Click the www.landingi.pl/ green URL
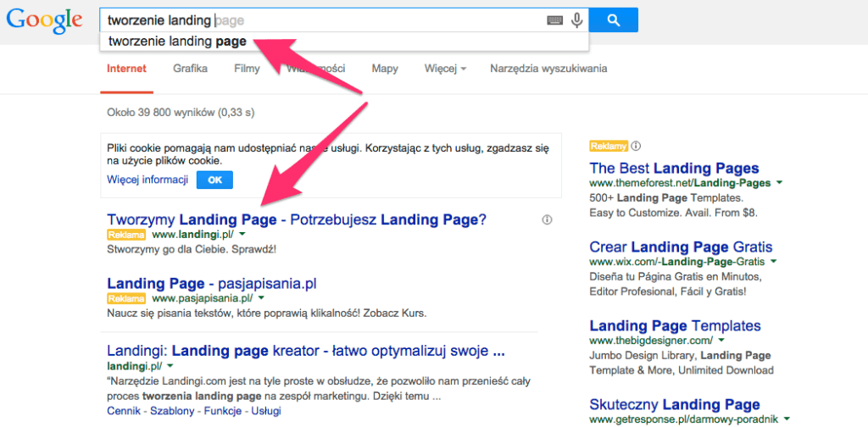Viewport: 868px width, 427px height. tap(192, 235)
